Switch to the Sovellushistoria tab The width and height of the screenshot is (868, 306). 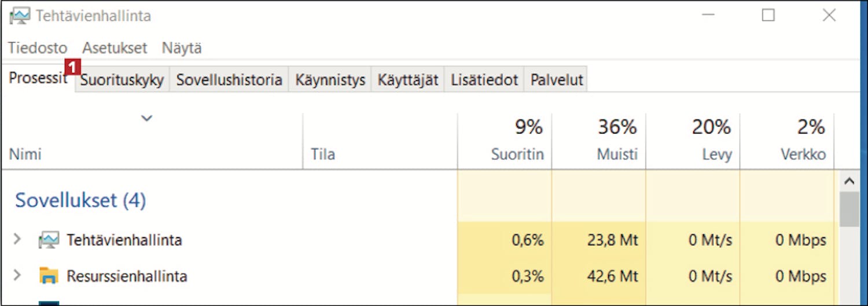click(x=229, y=80)
